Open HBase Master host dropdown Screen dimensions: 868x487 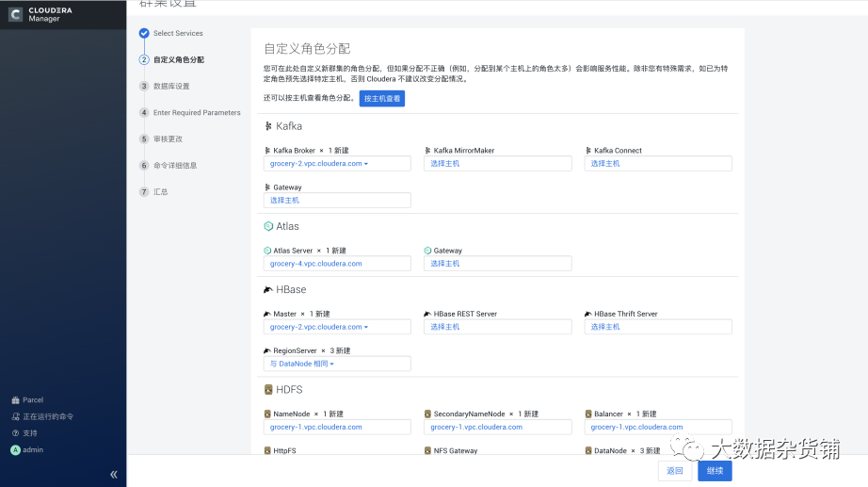337,327
